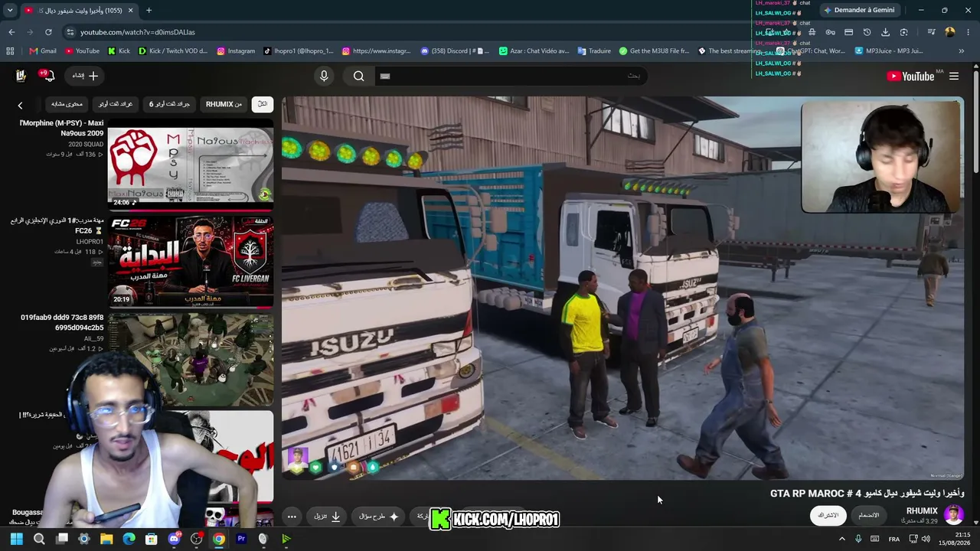Image resolution: width=980 pixels, height=551 pixels.
Task: Select the "الكل" filter chip
Action: [263, 104]
